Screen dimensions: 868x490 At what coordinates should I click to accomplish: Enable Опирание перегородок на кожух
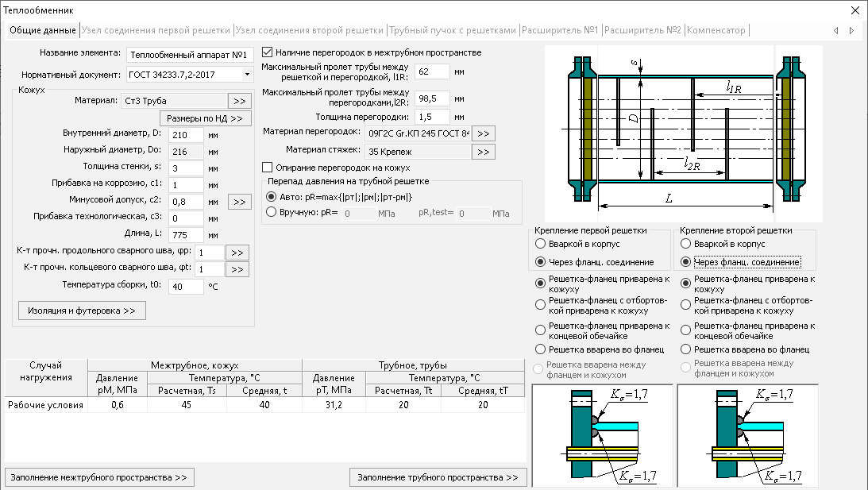pyautogui.click(x=268, y=168)
